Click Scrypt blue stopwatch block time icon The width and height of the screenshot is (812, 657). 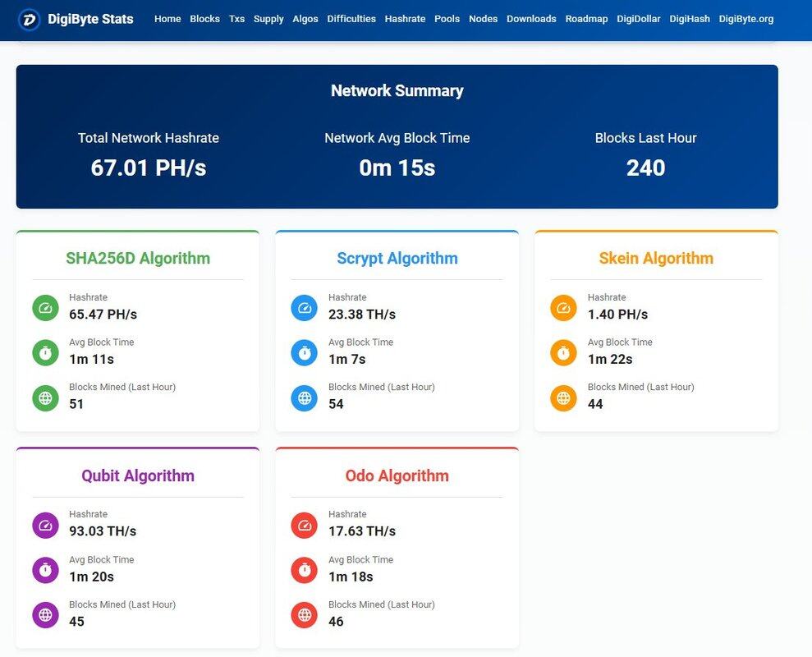tap(305, 353)
